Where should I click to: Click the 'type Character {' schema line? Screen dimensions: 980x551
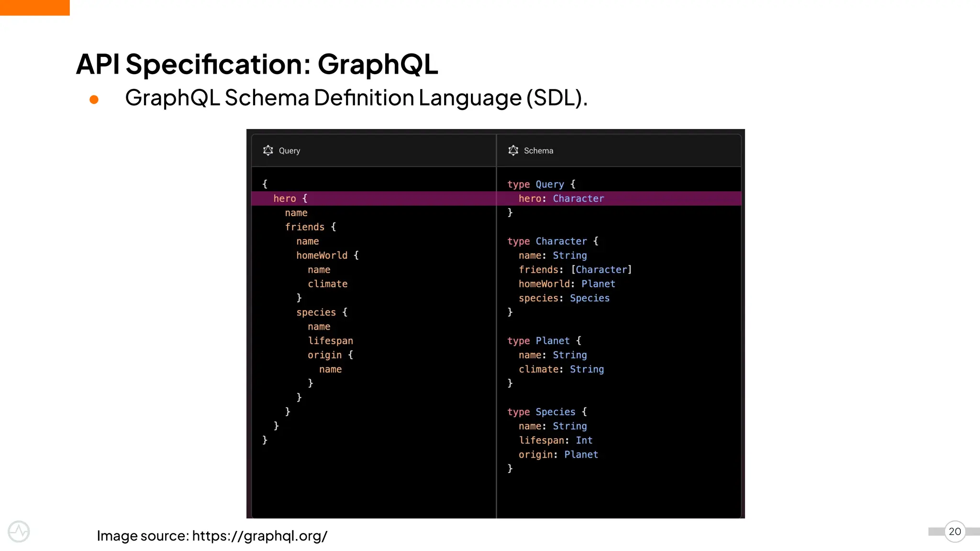[x=553, y=241]
